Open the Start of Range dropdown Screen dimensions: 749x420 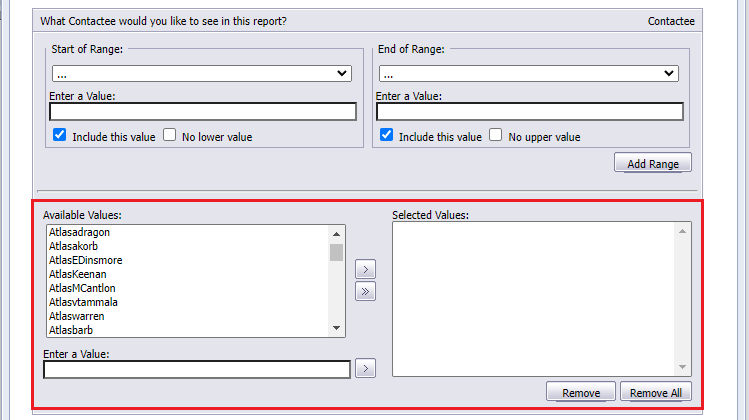(202, 74)
